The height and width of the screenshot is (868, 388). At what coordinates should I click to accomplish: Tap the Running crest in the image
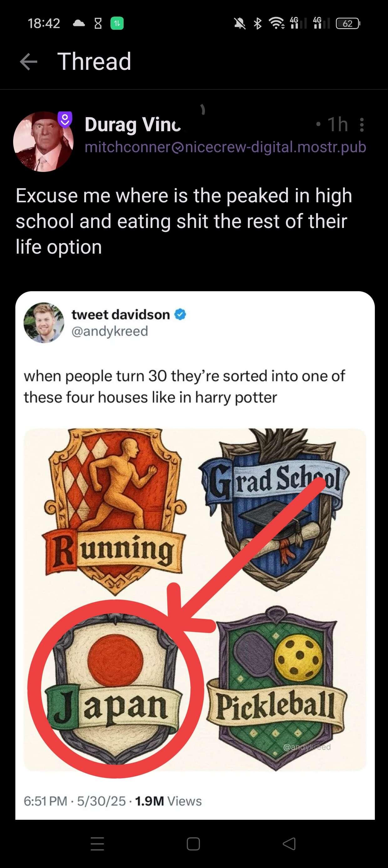point(115,510)
